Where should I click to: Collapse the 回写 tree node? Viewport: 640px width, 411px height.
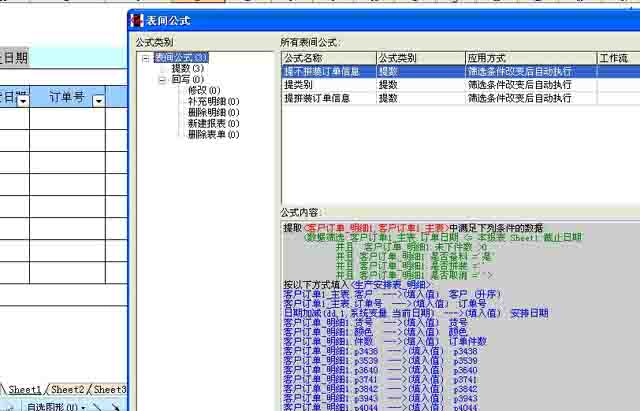tap(162, 80)
